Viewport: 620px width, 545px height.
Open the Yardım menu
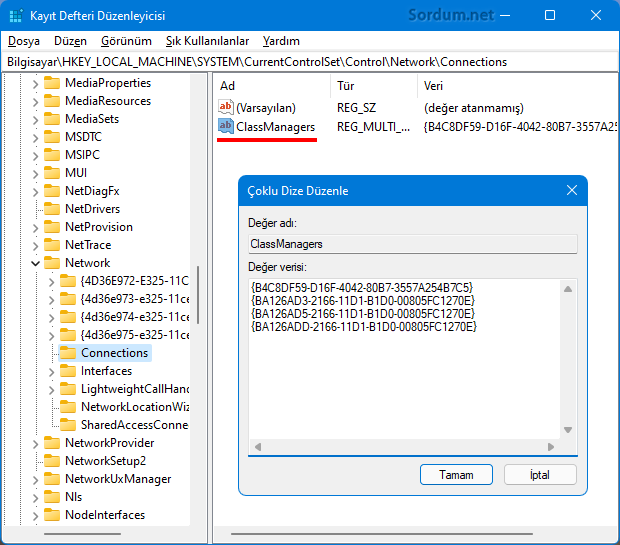281,41
